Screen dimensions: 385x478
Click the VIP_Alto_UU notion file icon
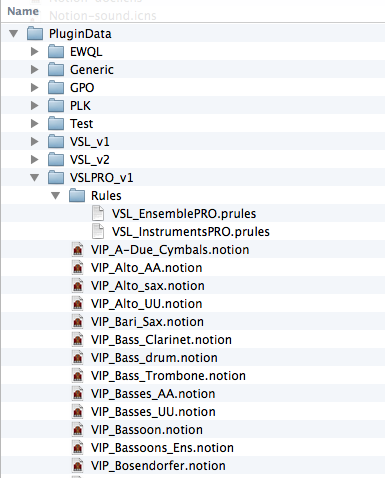point(77,304)
